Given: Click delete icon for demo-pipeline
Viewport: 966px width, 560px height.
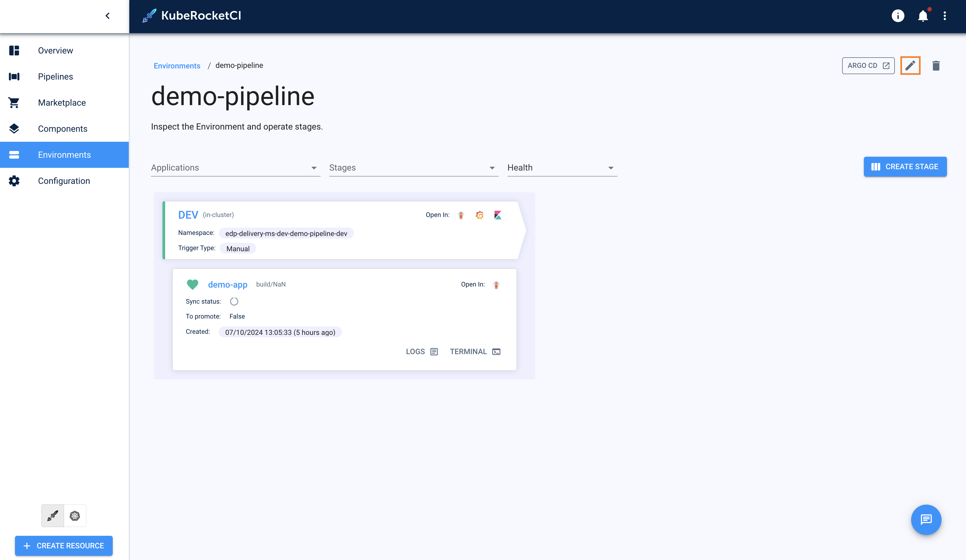Looking at the screenshot, I should (x=937, y=65).
